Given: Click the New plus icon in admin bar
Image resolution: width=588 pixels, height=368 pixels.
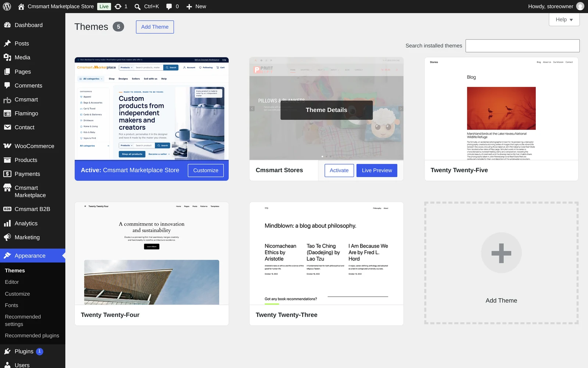Looking at the screenshot, I should tap(189, 6).
